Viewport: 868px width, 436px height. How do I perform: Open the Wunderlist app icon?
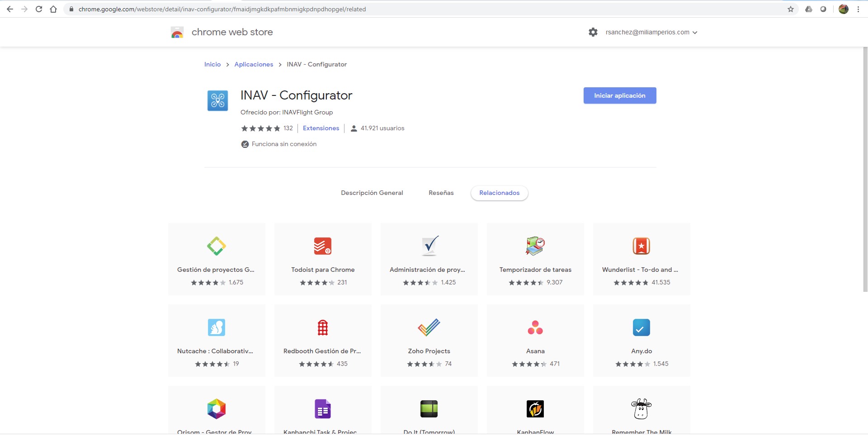coord(641,246)
